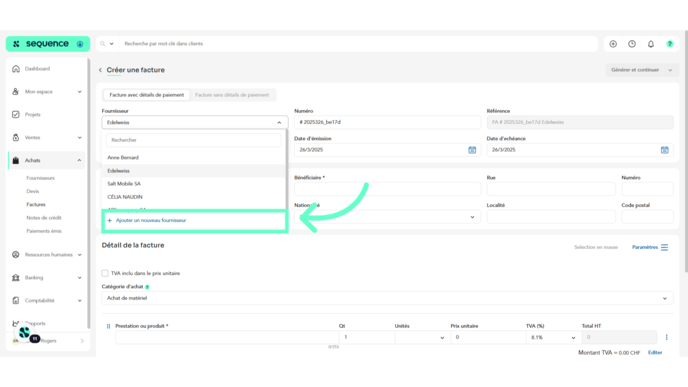Image resolution: width=688 pixels, height=387 pixels.
Task: Go back with the arrow beside Créer une facture
Action: (x=100, y=70)
